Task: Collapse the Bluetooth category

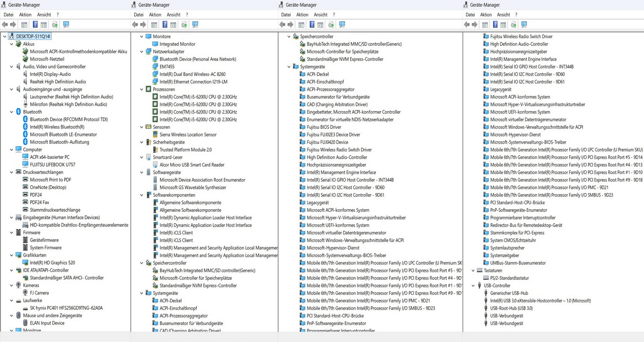Action: click(12, 112)
